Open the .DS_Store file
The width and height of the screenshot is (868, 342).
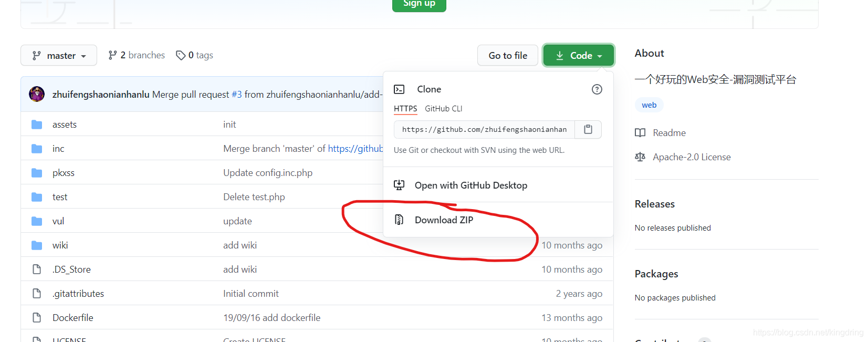71,270
